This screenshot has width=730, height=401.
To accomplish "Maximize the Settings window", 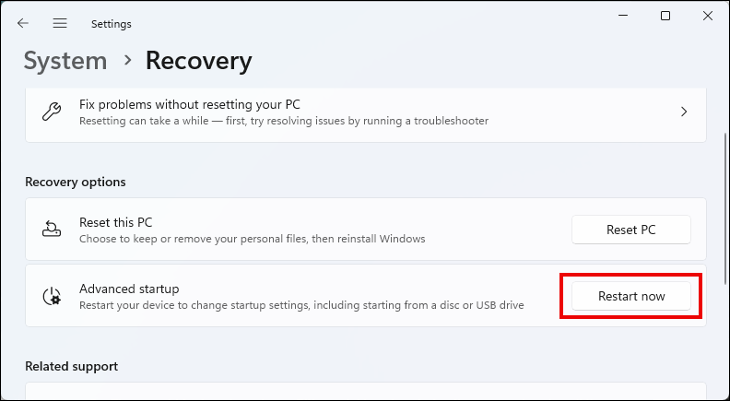I will (x=666, y=16).
